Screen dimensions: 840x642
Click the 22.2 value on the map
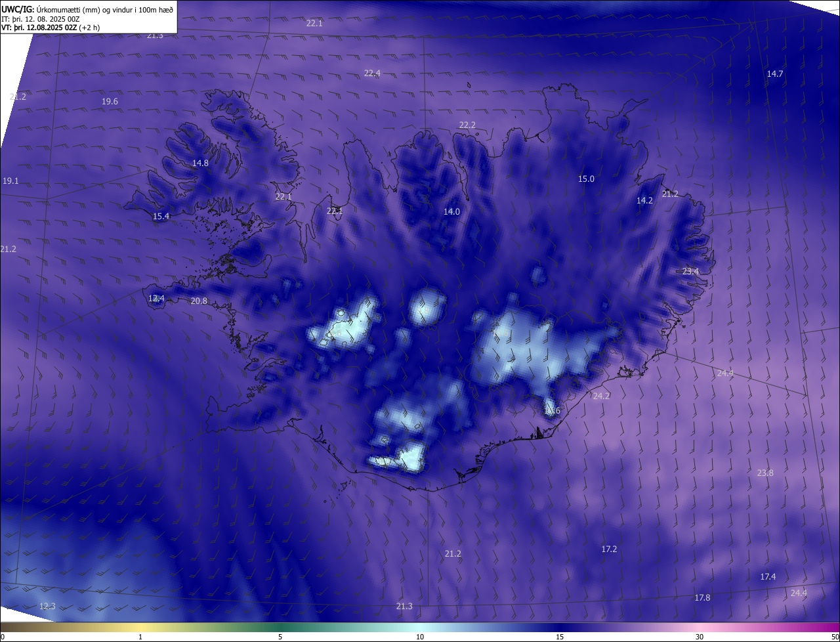click(467, 125)
